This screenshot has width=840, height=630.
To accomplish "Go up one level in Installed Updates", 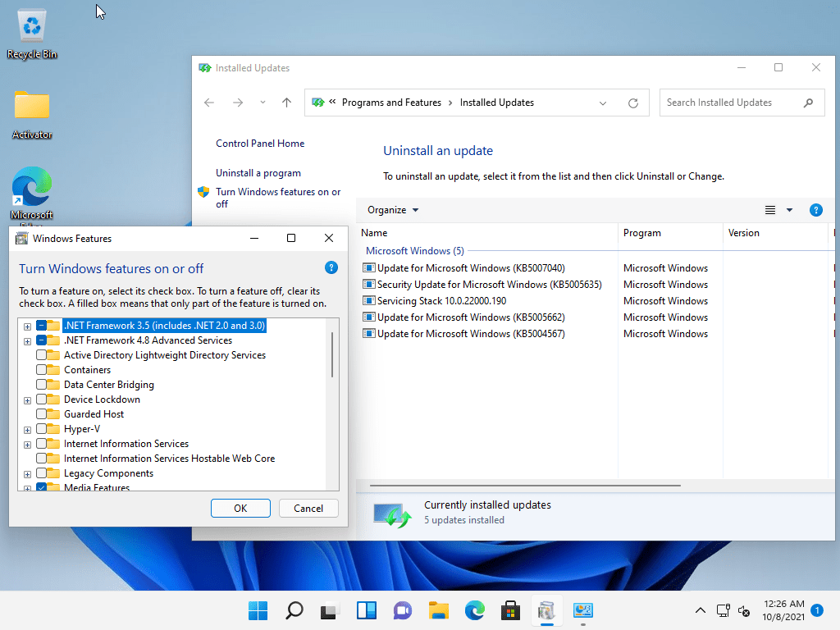I will [286, 103].
